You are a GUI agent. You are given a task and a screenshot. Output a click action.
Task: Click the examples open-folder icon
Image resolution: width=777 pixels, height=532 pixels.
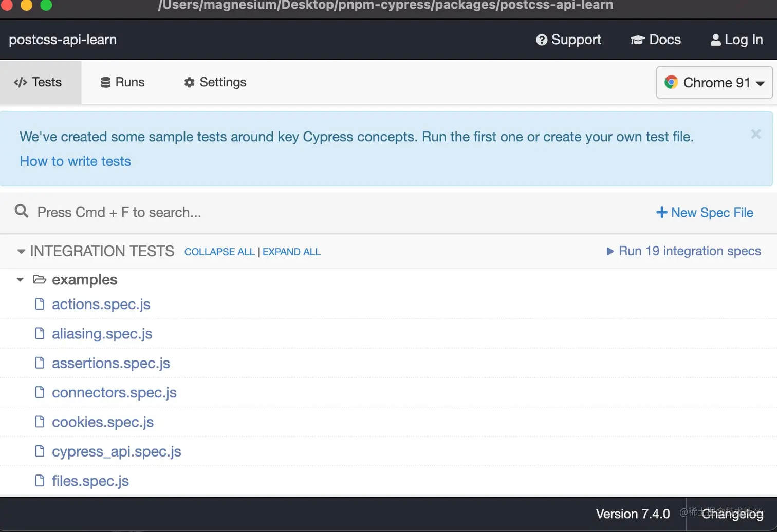[40, 279]
